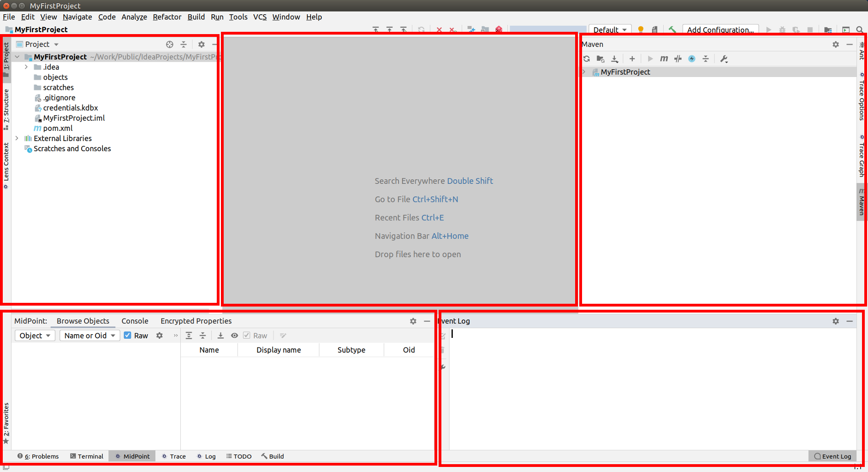This screenshot has height=472, width=868.
Task: Open the VCS menu
Action: click(x=260, y=17)
